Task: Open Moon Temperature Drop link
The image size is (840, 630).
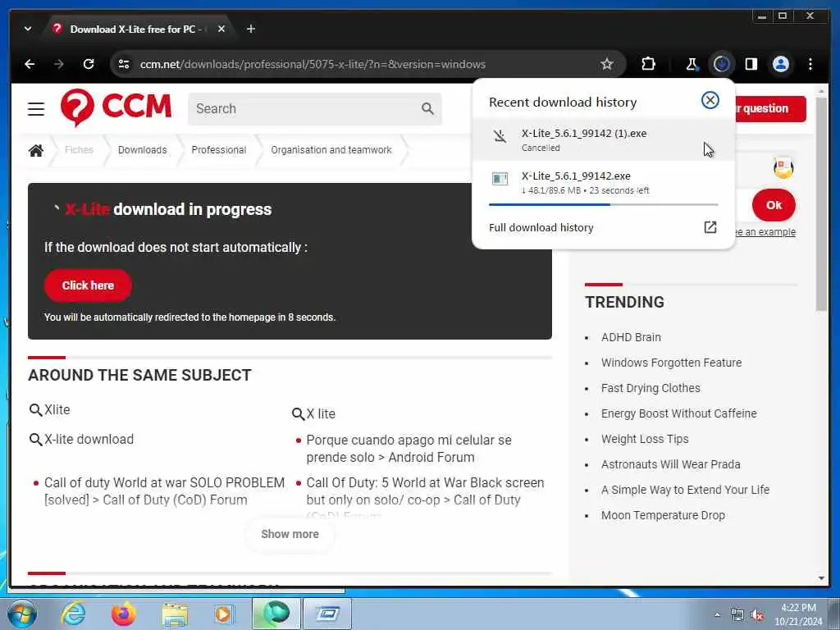Action: pyautogui.click(x=663, y=515)
